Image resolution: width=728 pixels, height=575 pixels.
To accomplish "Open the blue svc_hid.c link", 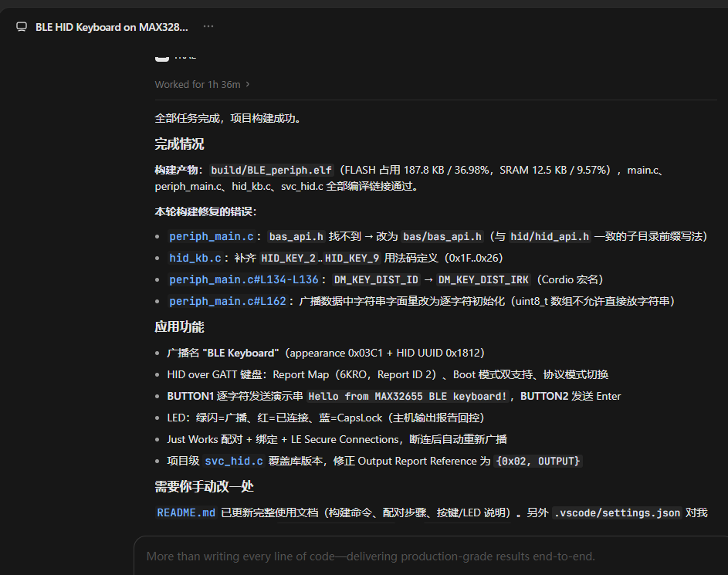I will [x=234, y=462].
